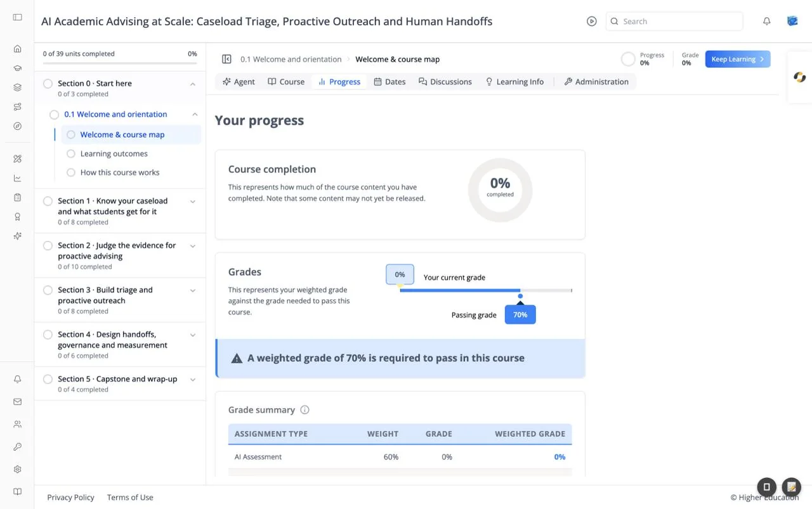Switch to the Agent tab
This screenshot has width=812, height=509.
[239, 82]
